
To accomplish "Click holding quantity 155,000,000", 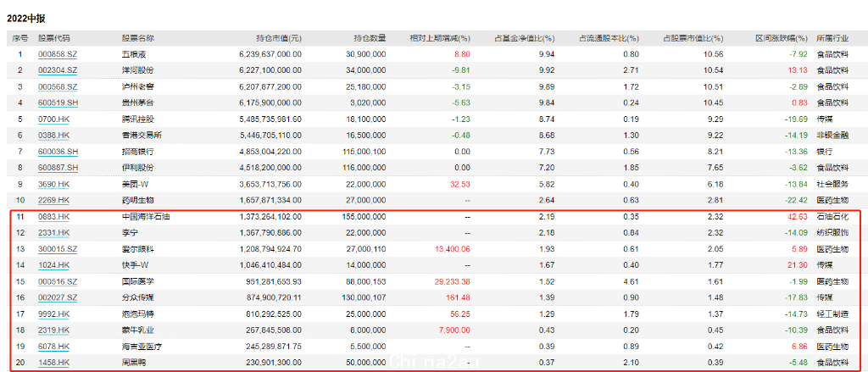I will point(364,217).
